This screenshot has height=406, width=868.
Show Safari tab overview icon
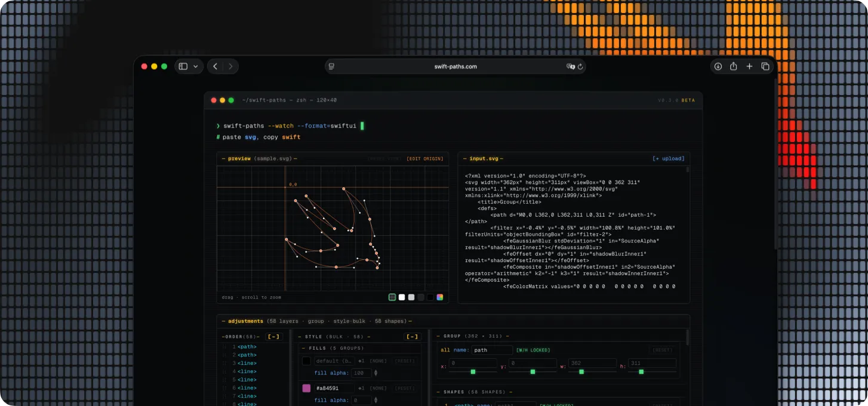coord(765,66)
